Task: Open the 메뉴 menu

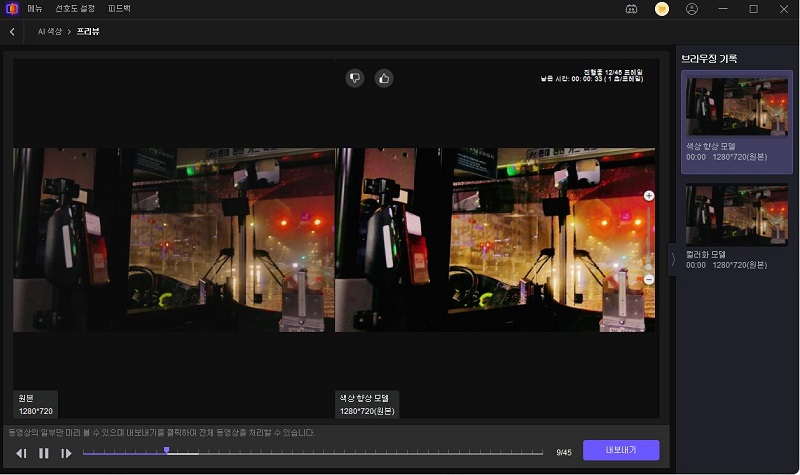Action: pos(35,9)
